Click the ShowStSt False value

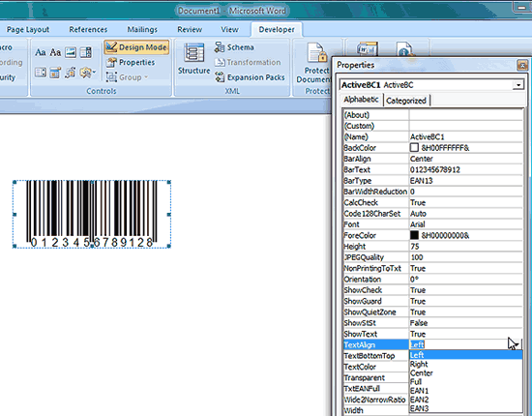click(466, 323)
